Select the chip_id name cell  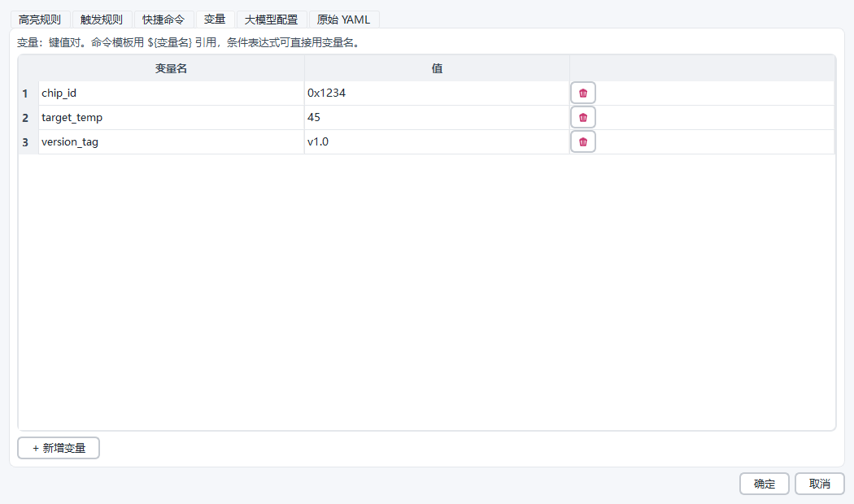[x=171, y=93]
